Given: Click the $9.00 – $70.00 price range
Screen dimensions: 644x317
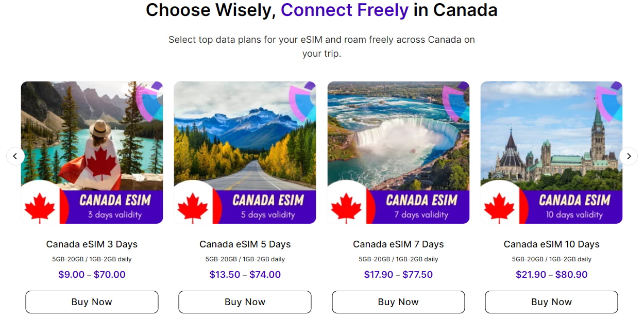Looking at the screenshot, I should pyautogui.click(x=92, y=275).
